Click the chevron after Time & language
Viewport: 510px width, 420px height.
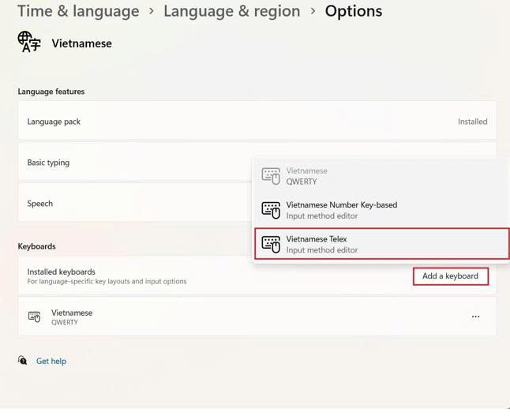coord(151,12)
